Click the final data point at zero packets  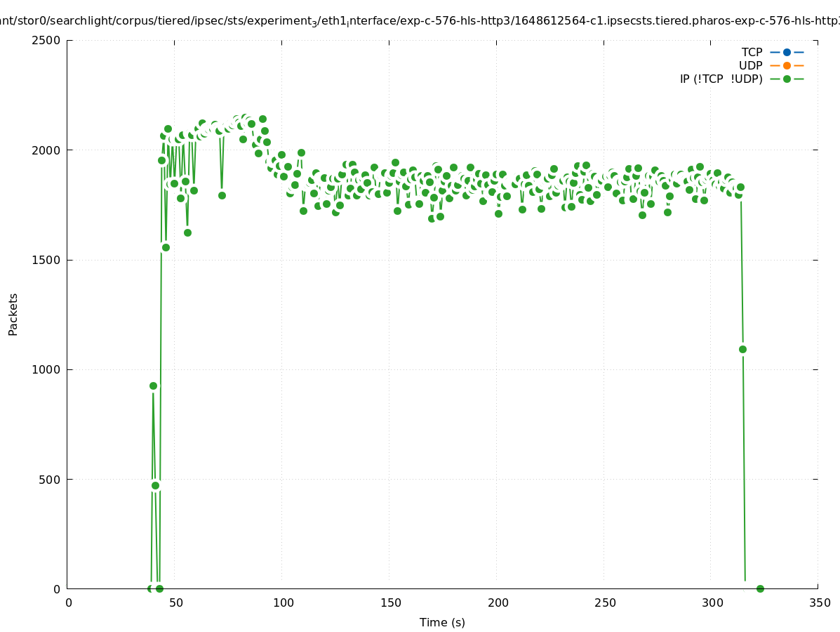760,588
